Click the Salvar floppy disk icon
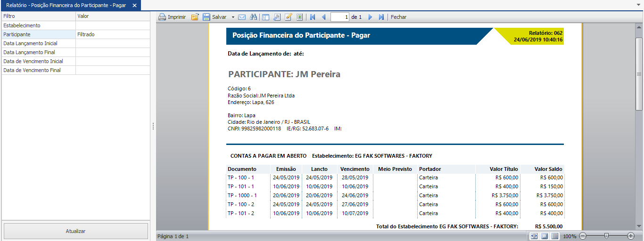Image resolution: width=644 pixels, height=241 pixels. (206, 17)
